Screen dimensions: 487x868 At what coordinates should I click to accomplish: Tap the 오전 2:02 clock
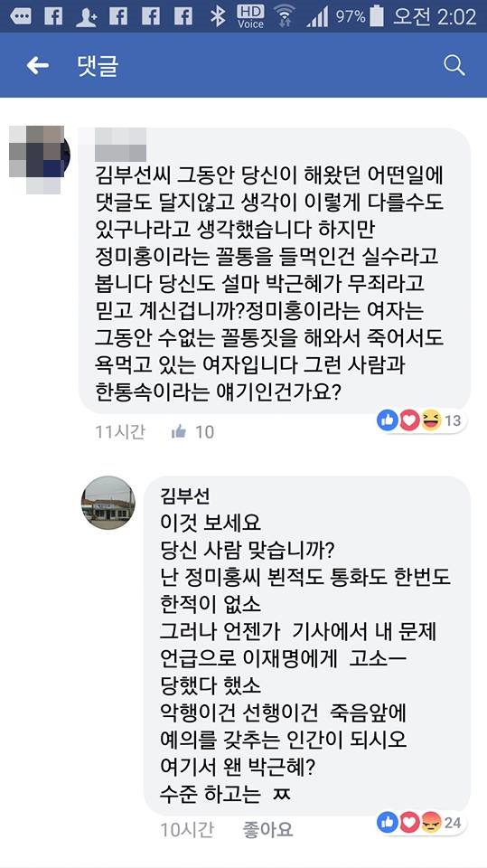(x=435, y=16)
